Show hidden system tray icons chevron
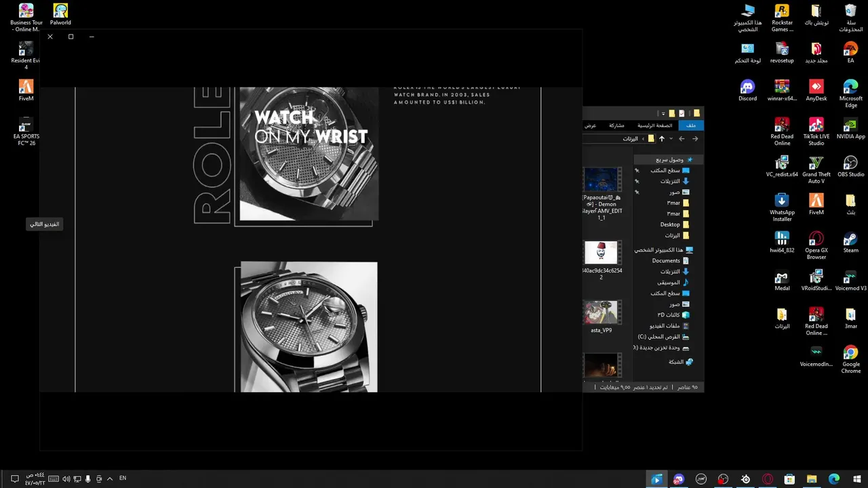868x488 pixels. pyautogui.click(x=110, y=479)
